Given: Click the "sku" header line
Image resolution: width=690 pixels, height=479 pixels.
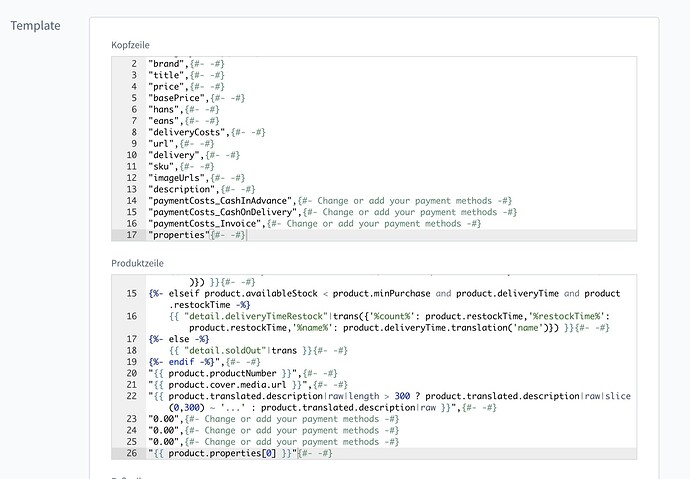Looking at the screenshot, I should pyautogui.click(x=181, y=167).
